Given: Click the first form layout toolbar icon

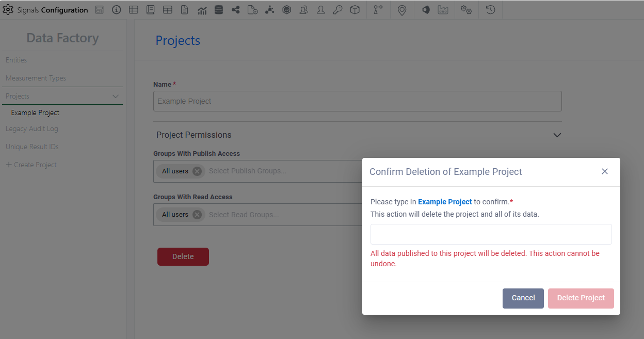Looking at the screenshot, I should (100, 10).
